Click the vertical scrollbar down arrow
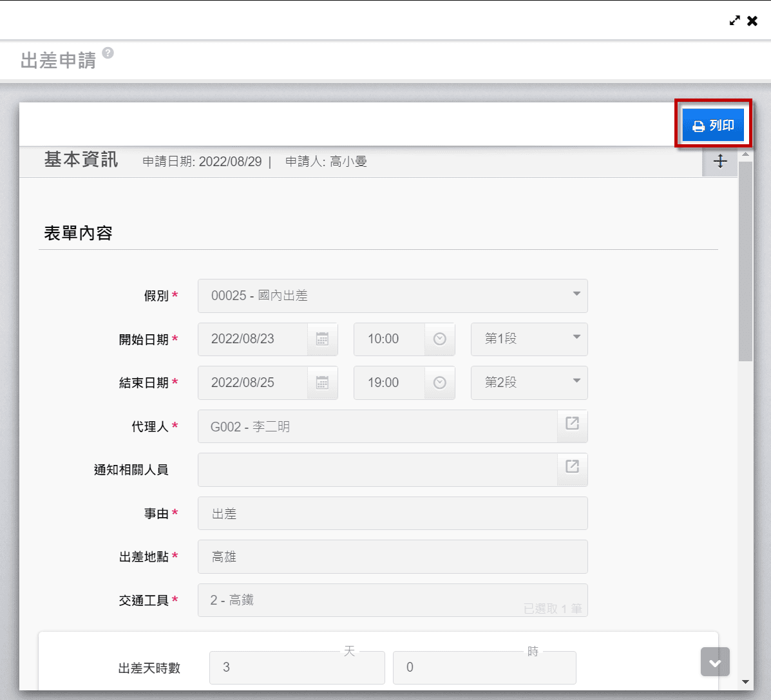Image resolution: width=771 pixels, height=700 pixels. click(745, 682)
